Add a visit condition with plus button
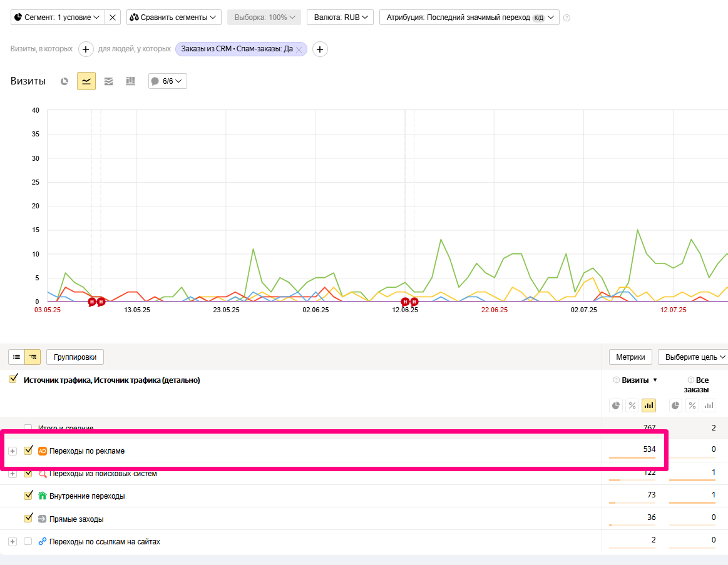Image resolution: width=728 pixels, height=565 pixels. click(86, 49)
